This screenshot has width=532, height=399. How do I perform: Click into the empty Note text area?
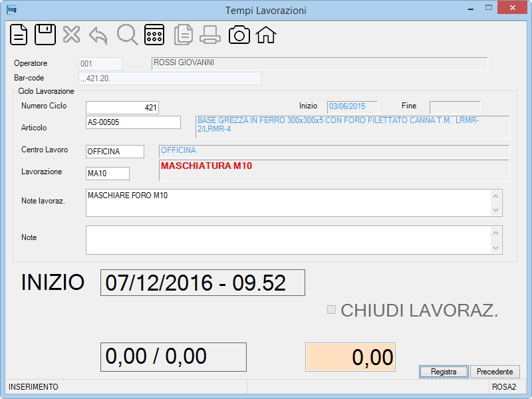pyautogui.click(x=289, y=240)
